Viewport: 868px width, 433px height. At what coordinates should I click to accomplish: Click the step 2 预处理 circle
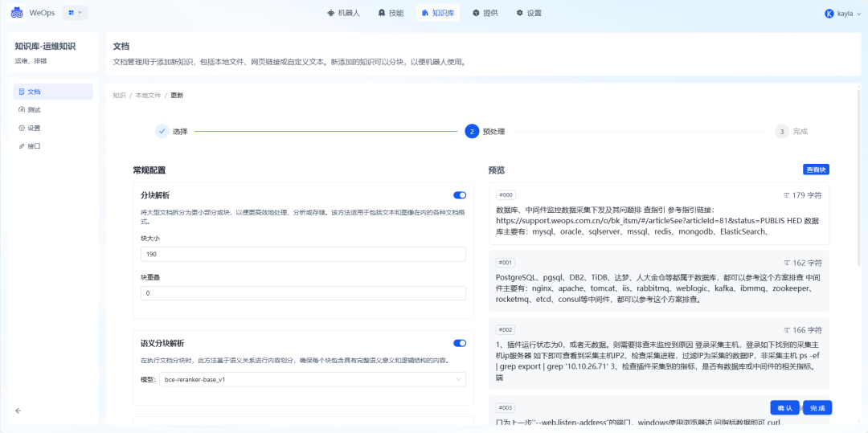[472, 132]
